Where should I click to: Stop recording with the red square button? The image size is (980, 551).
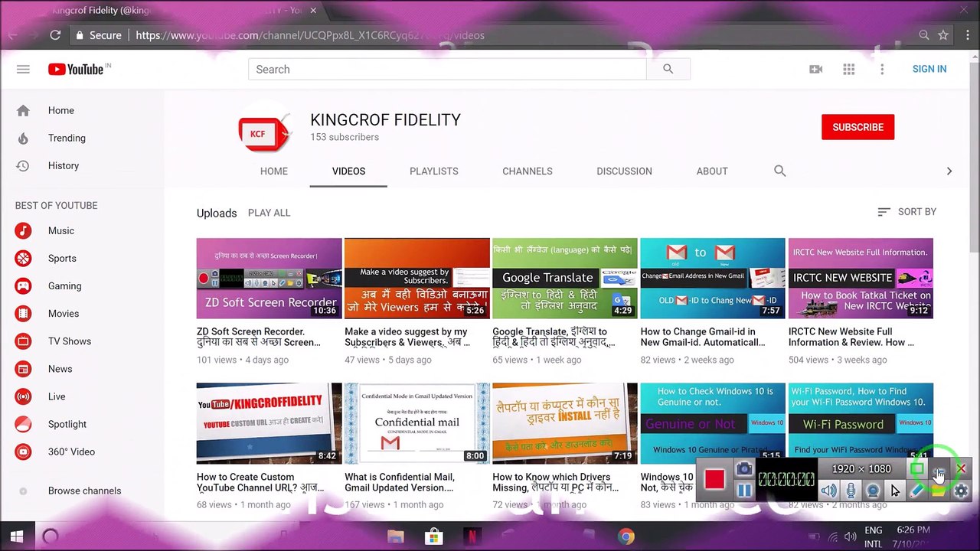(x=714, y=479)
